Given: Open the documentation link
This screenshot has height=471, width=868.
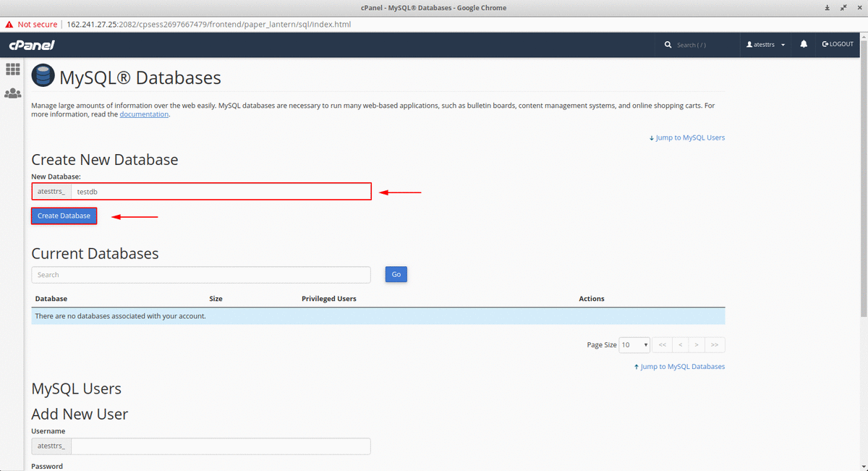Looking at the screenshot, I should tap(144, 114).
